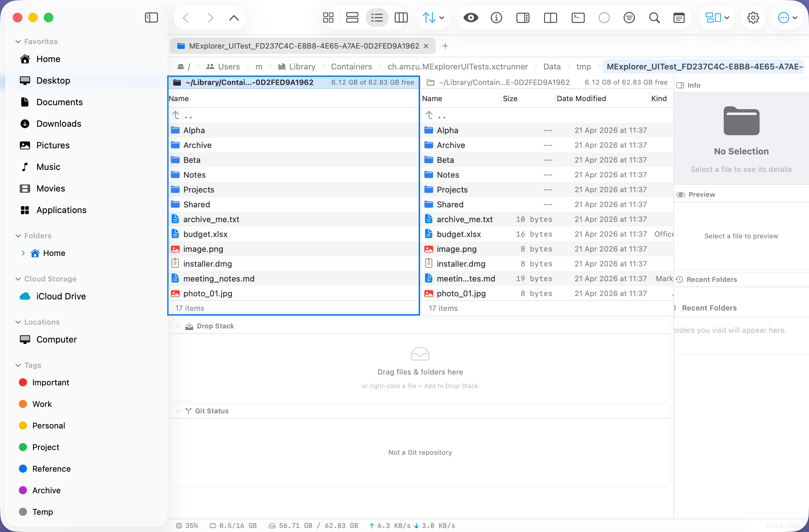Image resolution: width=809 pixels, height=532 pixels.
Task: Click the disk usage 56.71 GB status item
Action: pyautogui.click(x=313, y=526)
